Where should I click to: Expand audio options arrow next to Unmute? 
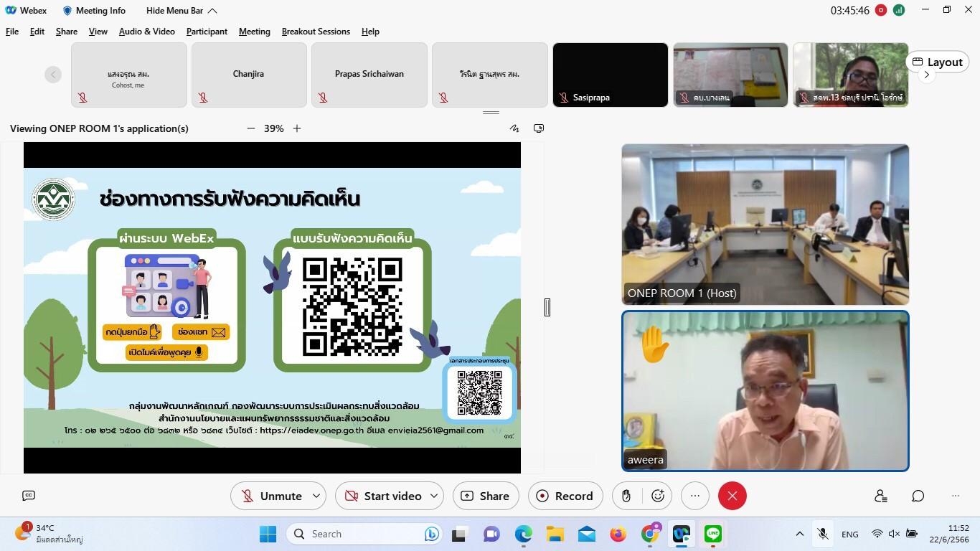316,496
